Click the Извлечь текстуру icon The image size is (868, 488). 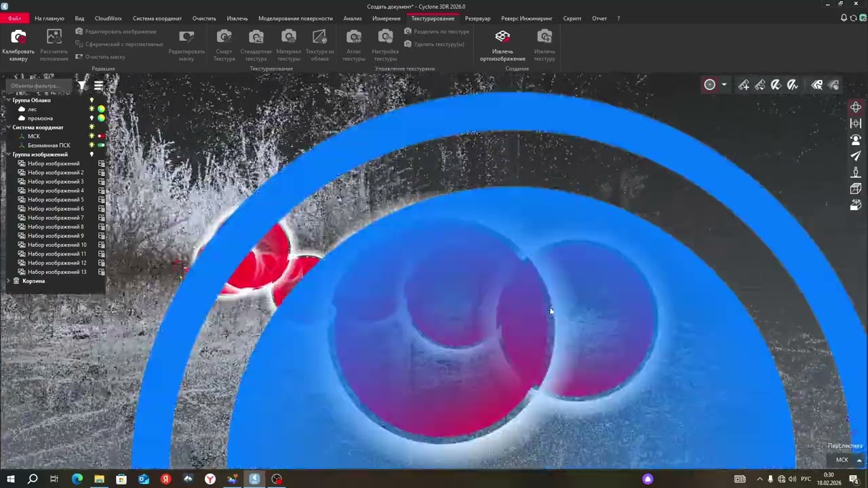point(544,45)
